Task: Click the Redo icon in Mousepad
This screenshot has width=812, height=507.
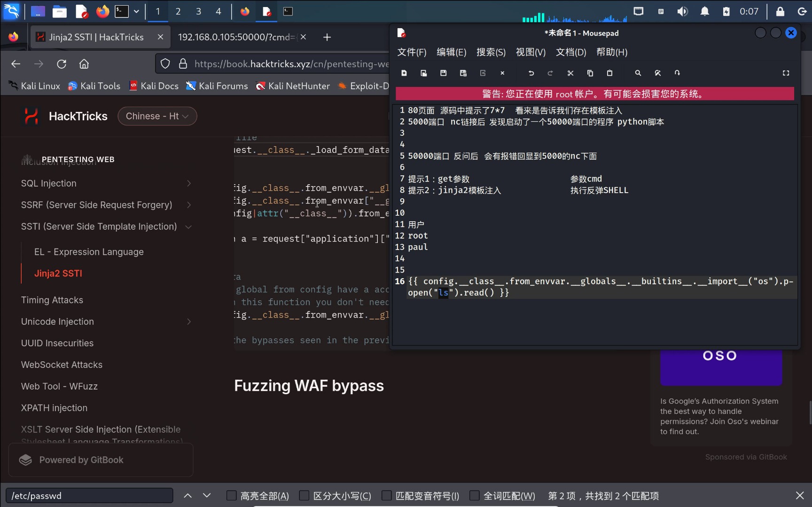Action: [x=550, y=73]
